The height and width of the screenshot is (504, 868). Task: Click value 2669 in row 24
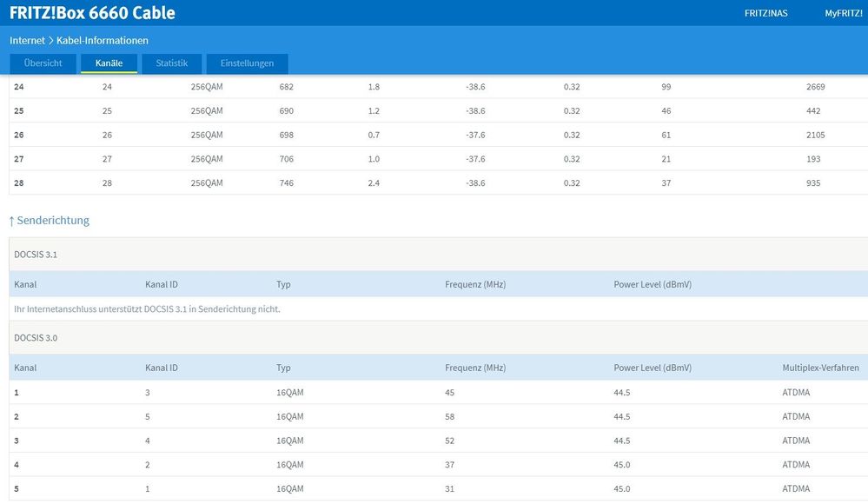pos(815,87)
